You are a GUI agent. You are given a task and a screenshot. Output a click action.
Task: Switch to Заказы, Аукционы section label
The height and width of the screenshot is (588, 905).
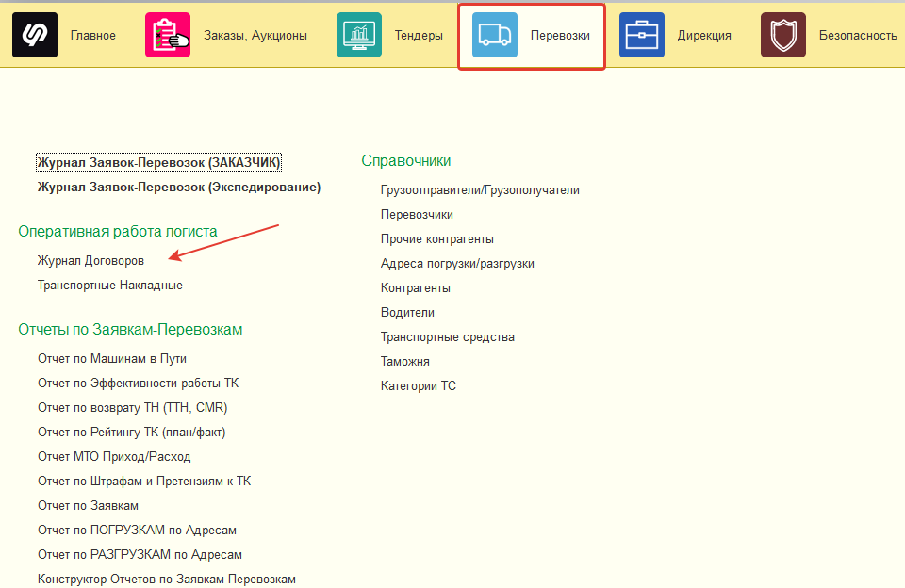click(255, 36)
